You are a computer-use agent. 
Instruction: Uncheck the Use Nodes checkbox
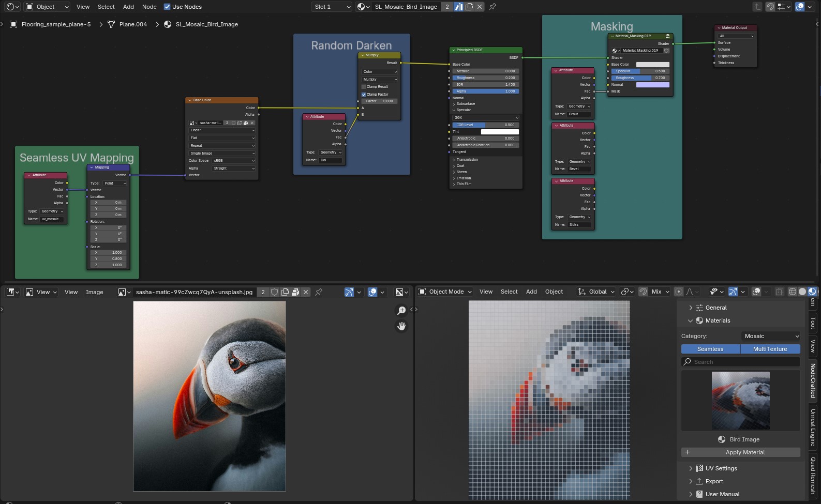point(167,7)
